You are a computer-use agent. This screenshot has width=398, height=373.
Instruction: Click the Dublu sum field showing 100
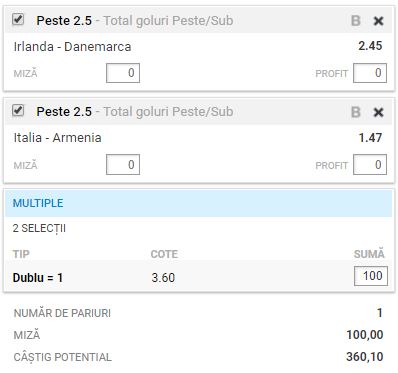(371, 276)
